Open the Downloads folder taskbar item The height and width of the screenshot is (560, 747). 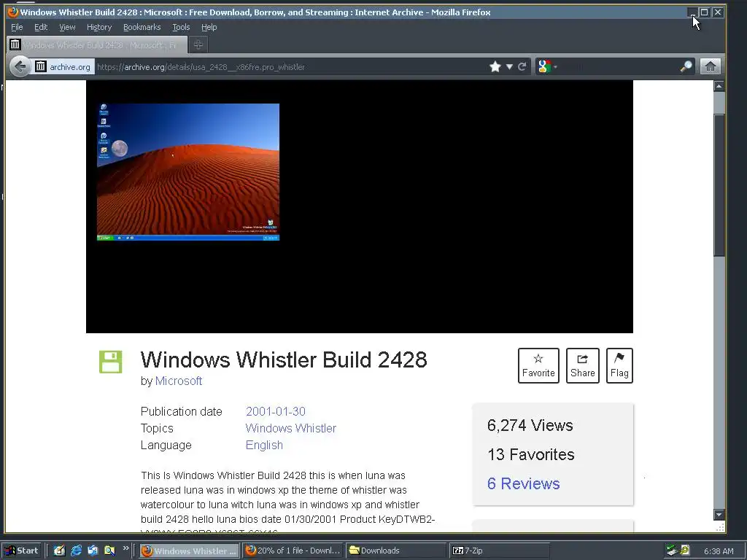coord(395,551)
